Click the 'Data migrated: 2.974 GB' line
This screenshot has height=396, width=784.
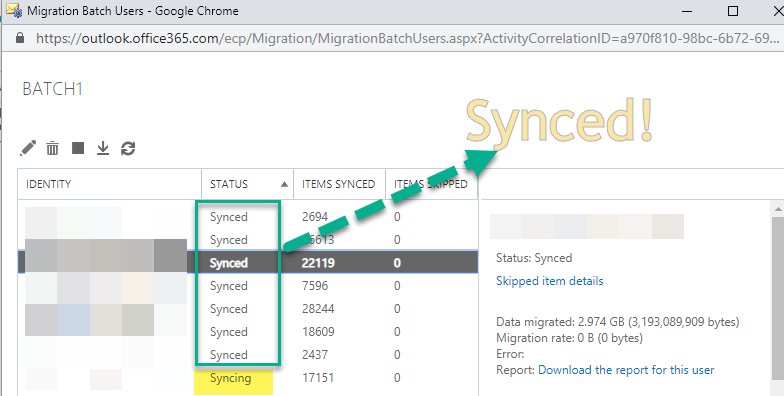(618, 322)
